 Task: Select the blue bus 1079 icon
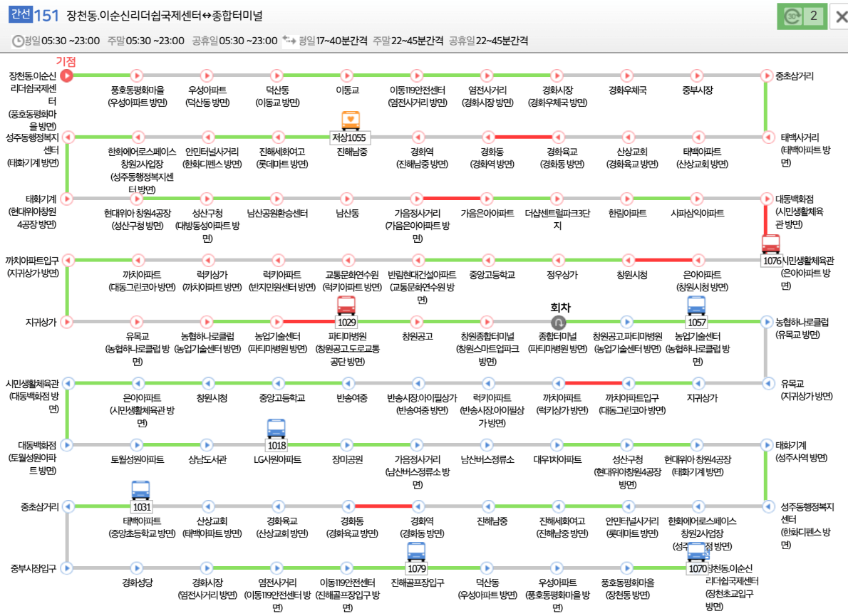pos(416,552)
